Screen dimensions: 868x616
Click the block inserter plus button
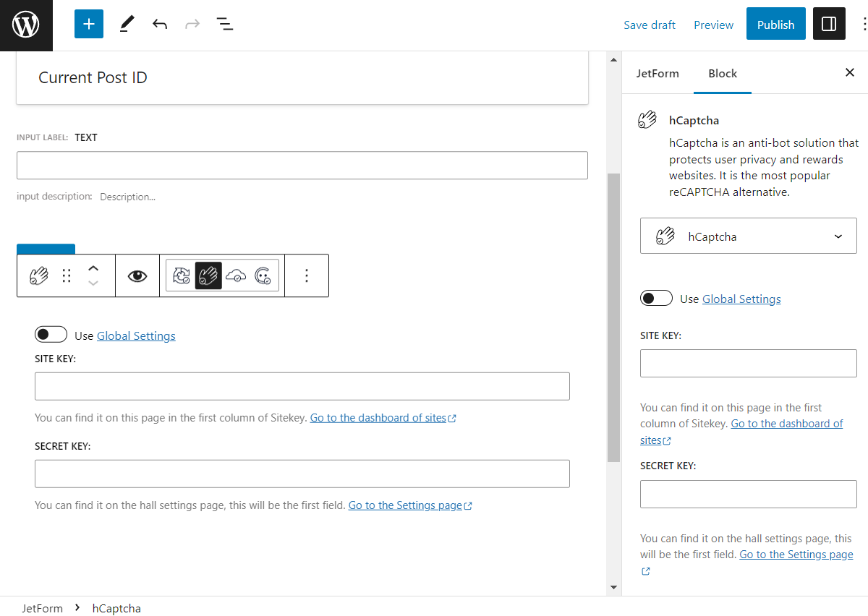tap(88, 23)
